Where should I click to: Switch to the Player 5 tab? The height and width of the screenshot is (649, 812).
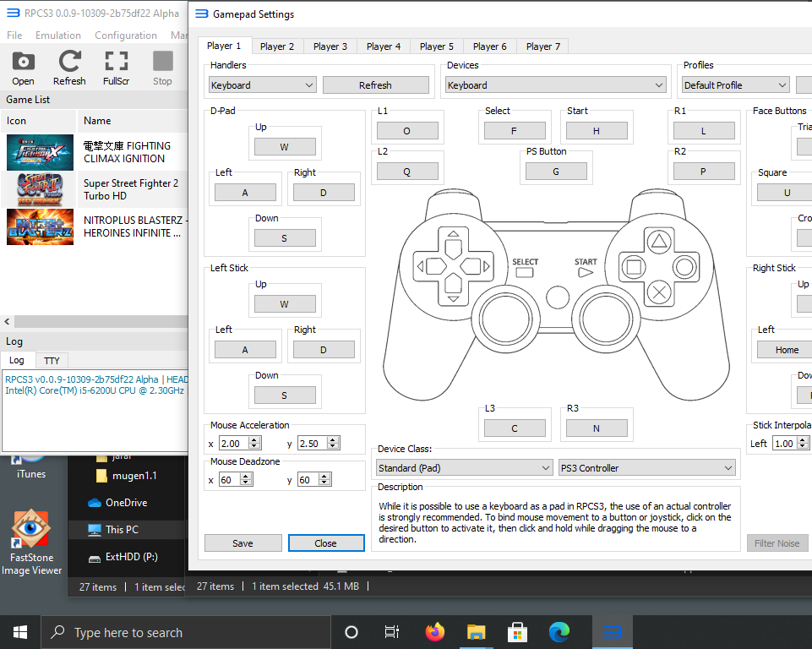pos(437,46)
